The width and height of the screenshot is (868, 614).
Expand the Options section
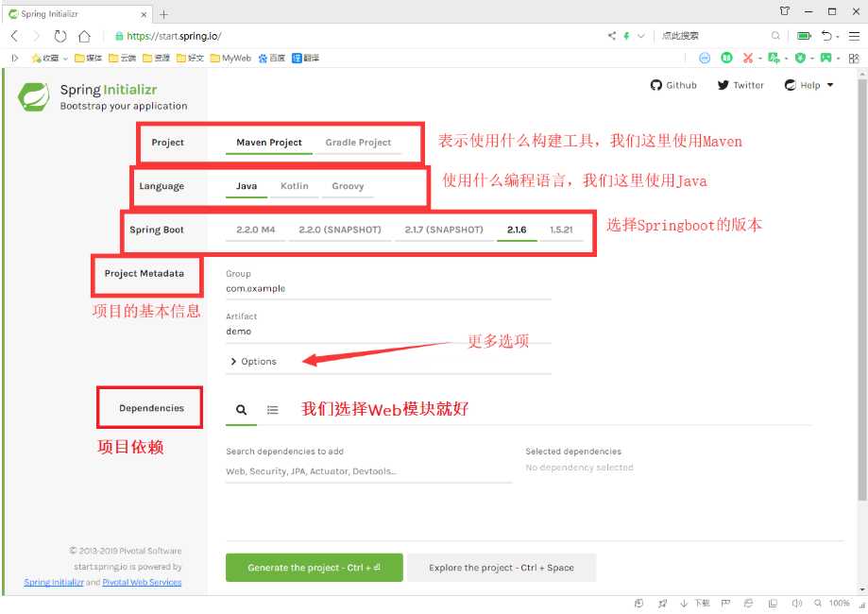(x=253, y=362)
